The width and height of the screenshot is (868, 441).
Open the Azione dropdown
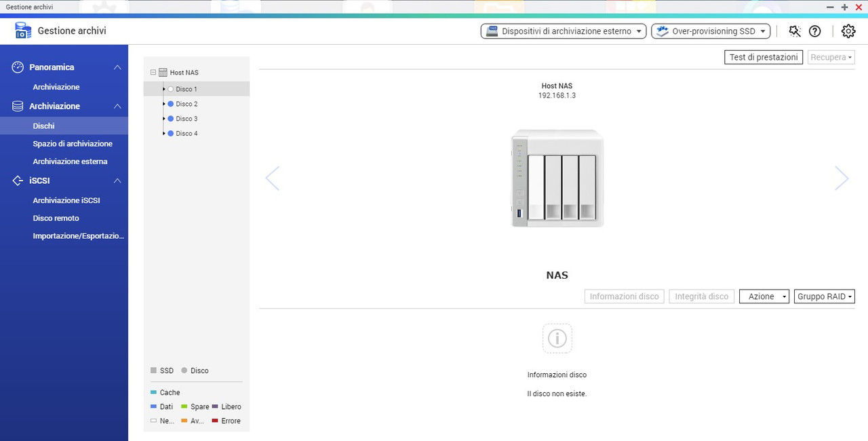tap(764, 296)
